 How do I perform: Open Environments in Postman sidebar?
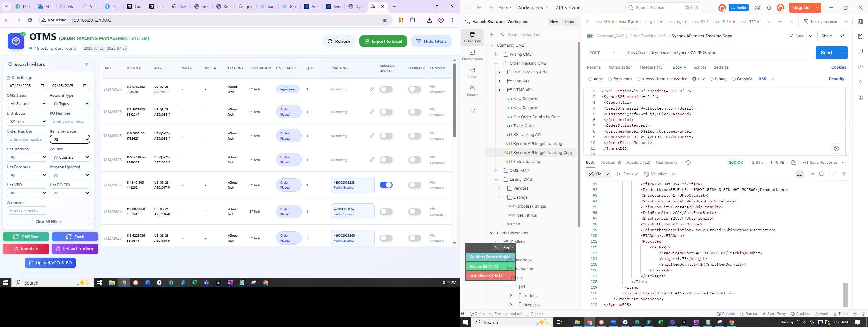472,55
